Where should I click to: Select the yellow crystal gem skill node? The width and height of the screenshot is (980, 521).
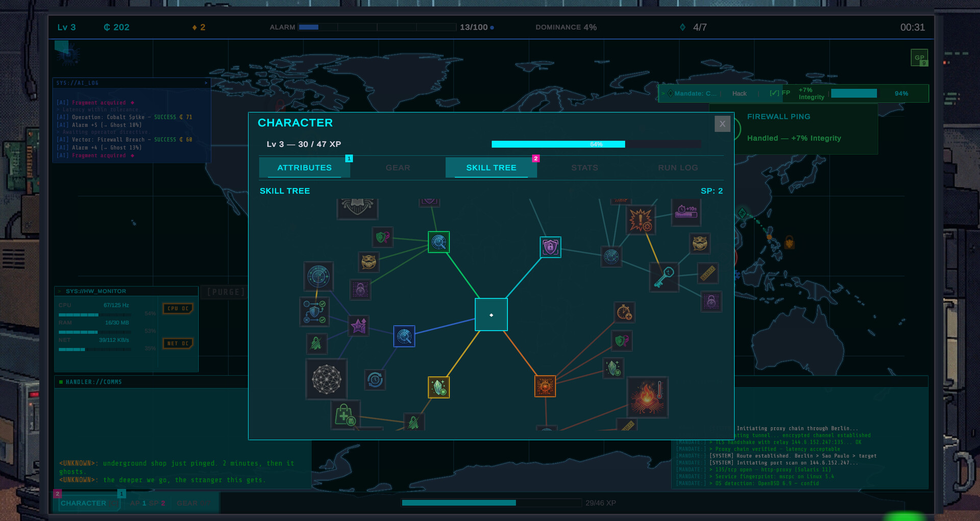[x=438, y=387]
